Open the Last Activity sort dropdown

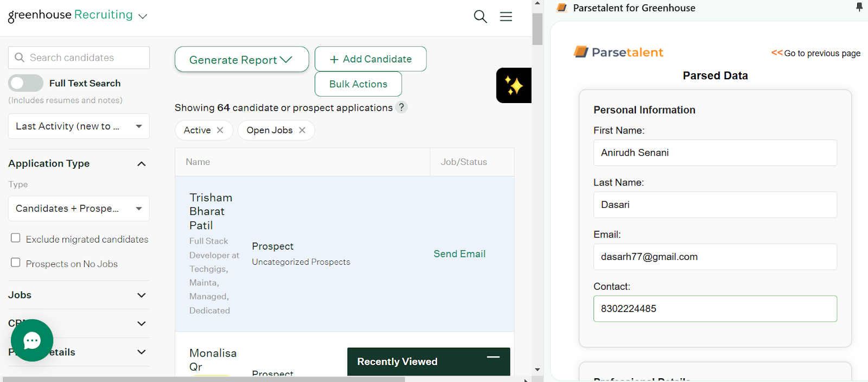coord(79,126)
